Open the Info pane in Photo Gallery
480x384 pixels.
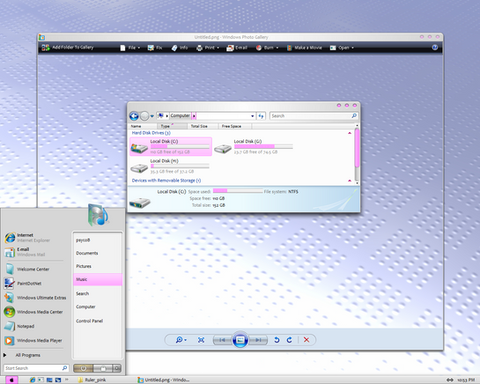pos(180,48)
